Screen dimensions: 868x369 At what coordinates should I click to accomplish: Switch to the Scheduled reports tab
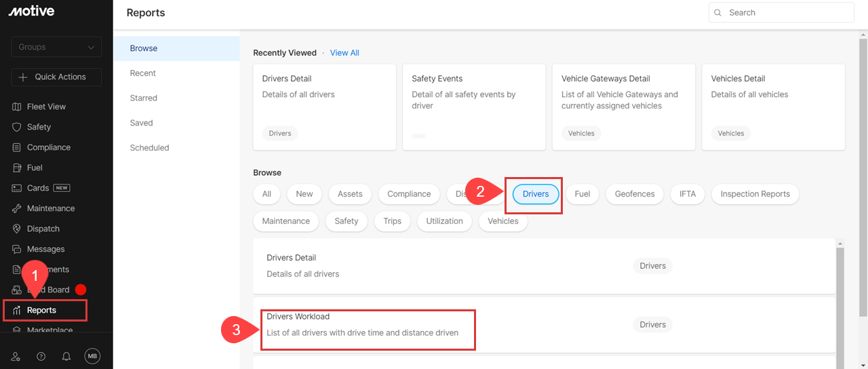(149, 148)
